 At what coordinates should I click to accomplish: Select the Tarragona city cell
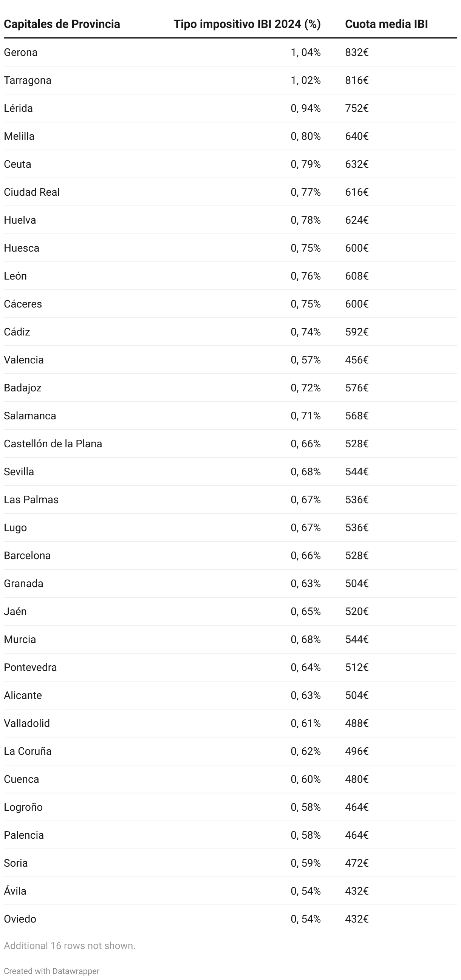27,80
